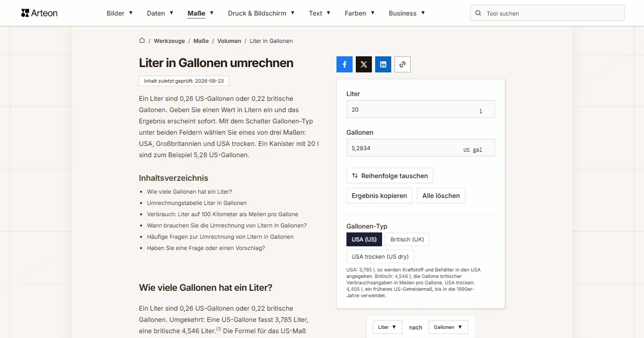This screenshot has width=644, height=338.
Task: Click Alle löschen button
Action: pos(441,196)
